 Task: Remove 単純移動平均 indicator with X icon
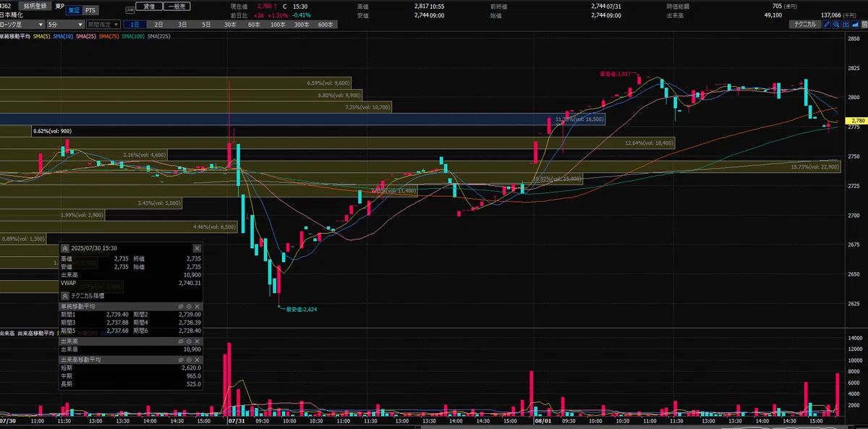(x=197, y=307)
